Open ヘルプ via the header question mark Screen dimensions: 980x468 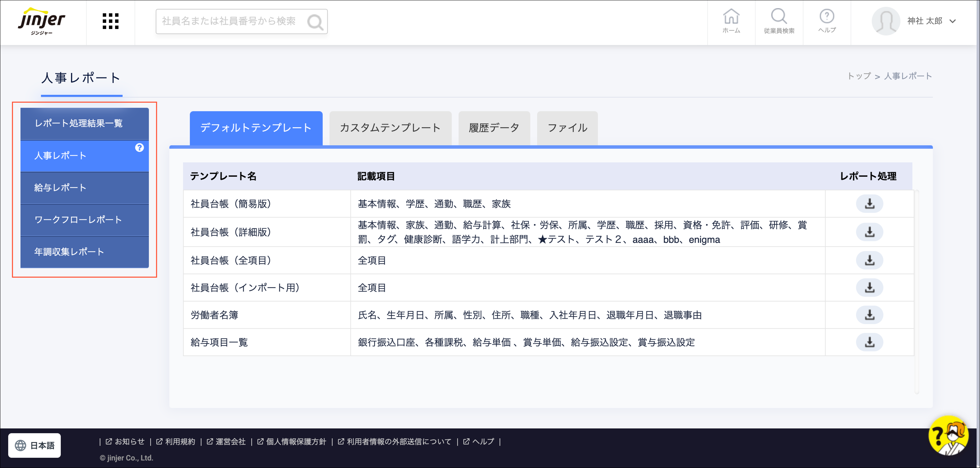tap(827, 21)
